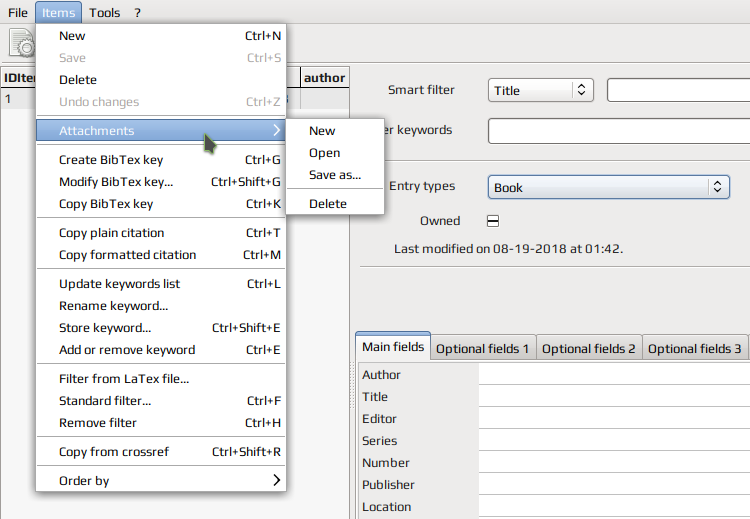This screenshot has width=750, height=519.
Task: Select Copy plain citation
Action: (161, 233)
